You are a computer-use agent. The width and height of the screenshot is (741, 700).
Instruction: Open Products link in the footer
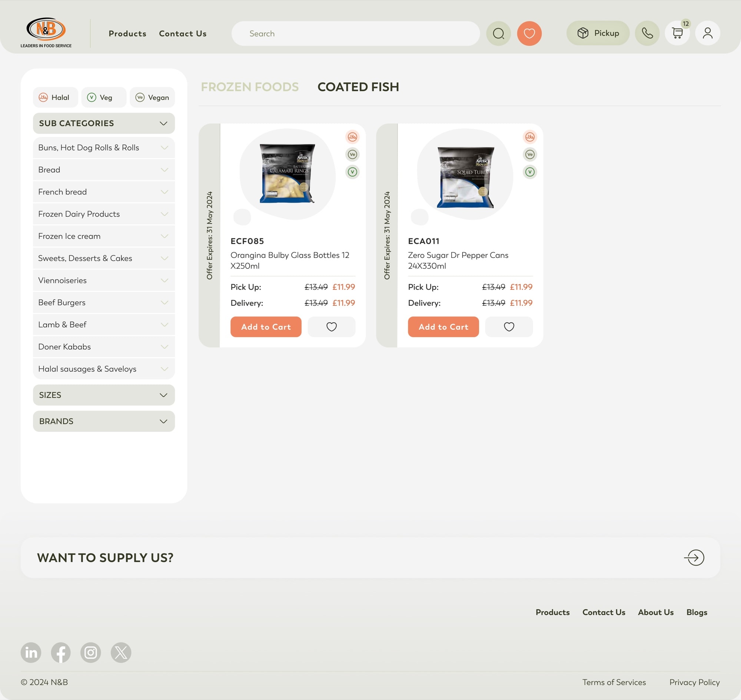pyautogui.click(x=552, y=612)
